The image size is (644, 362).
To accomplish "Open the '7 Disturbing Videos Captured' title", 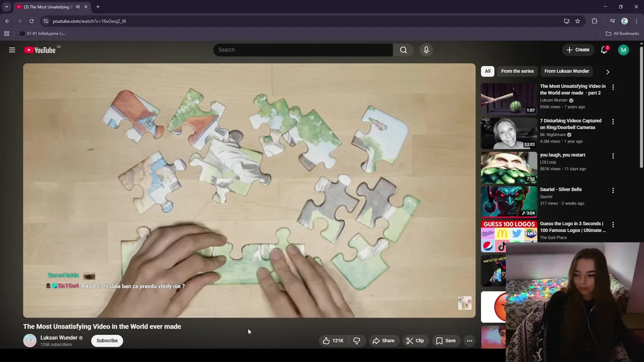I will tap(571, 124).
